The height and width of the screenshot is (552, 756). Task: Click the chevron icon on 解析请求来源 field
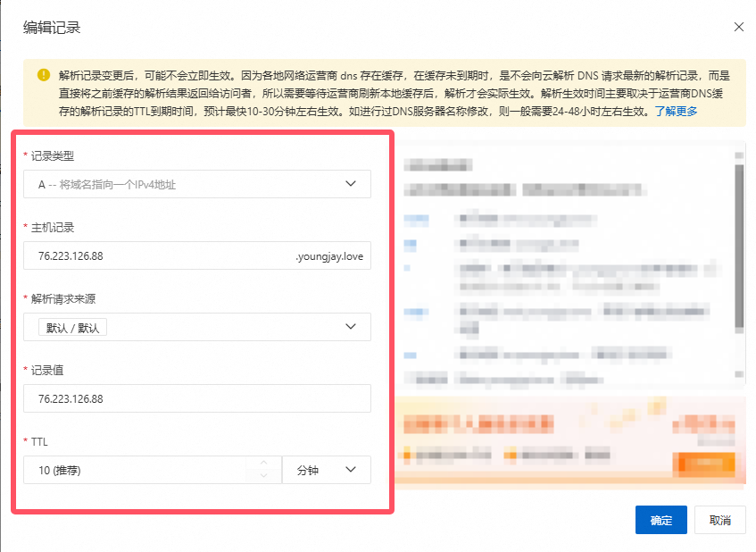pos(352,327)
